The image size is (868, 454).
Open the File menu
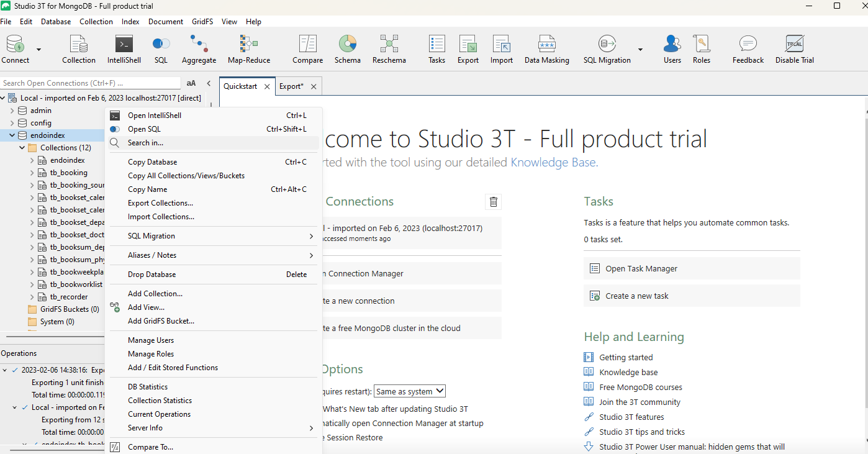click(6, 21)
